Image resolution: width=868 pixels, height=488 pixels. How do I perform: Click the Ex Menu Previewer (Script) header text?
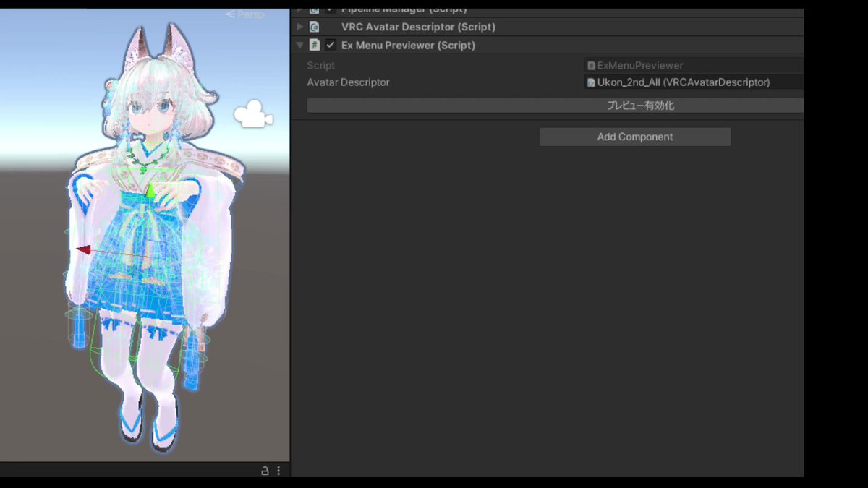tap(408, 45)
